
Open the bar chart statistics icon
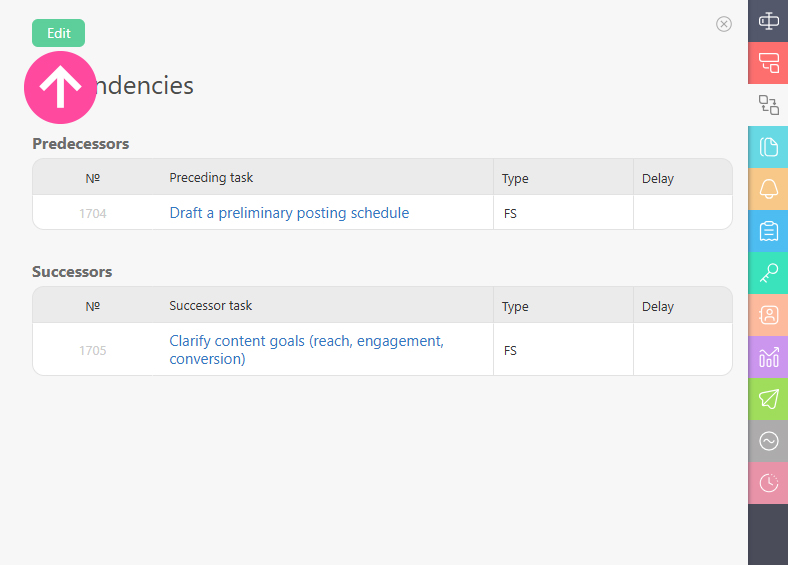point(768,357)
